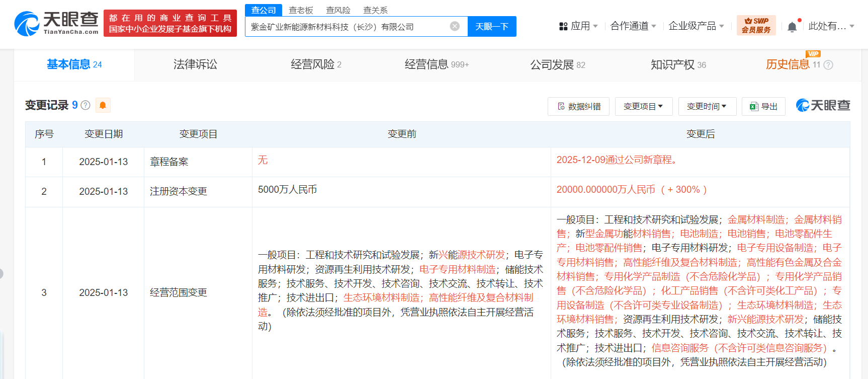Select the 公司发展 tab
This screenshot has width=868, height=379.
pyautogui.click(x=558, y=65)
